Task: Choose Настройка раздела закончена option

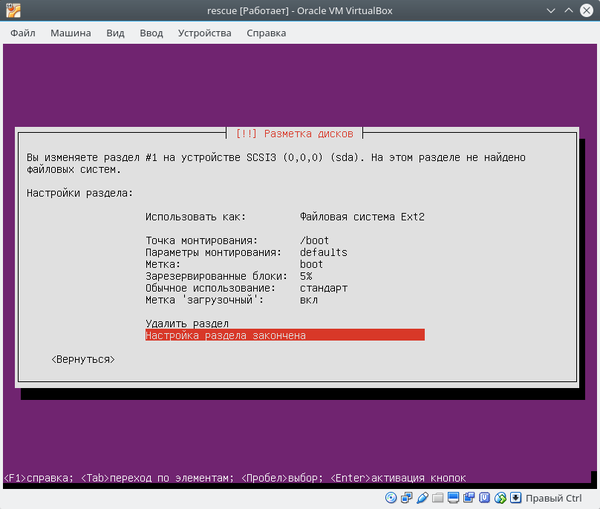Action: 285,335
